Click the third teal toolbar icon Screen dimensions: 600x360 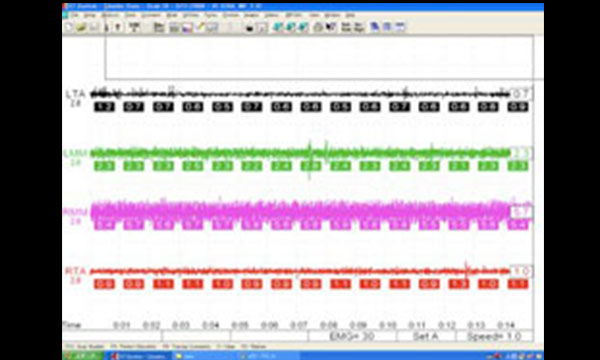coord(303,27)
